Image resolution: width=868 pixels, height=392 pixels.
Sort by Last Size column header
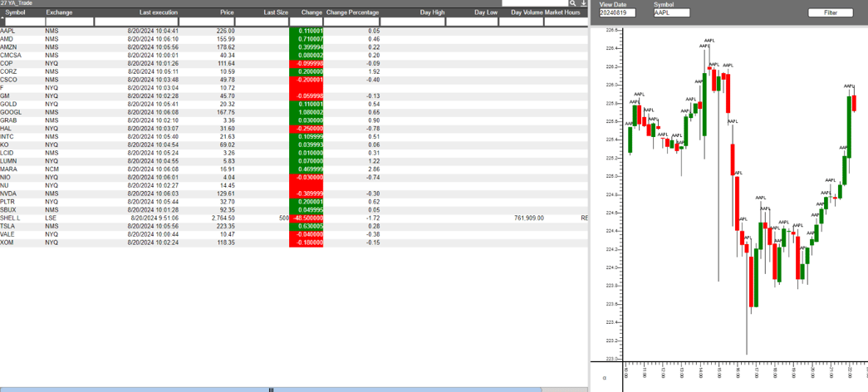pos(277,12)
